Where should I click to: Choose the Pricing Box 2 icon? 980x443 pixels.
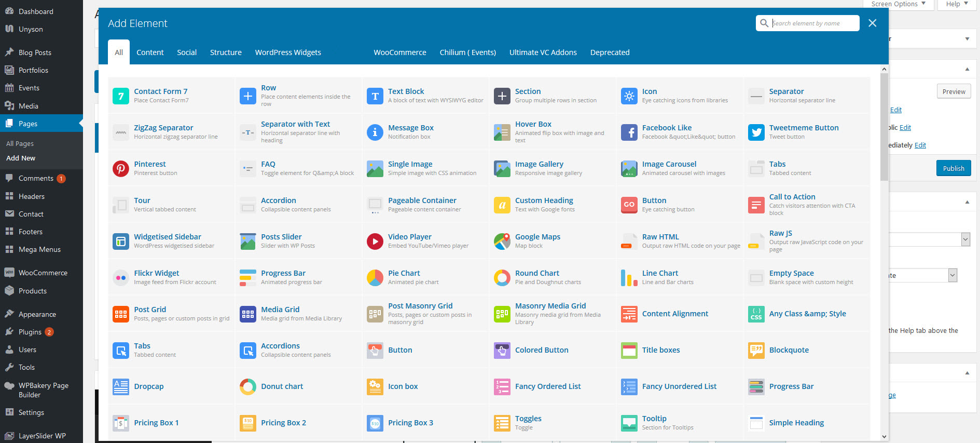click(248, 423)
